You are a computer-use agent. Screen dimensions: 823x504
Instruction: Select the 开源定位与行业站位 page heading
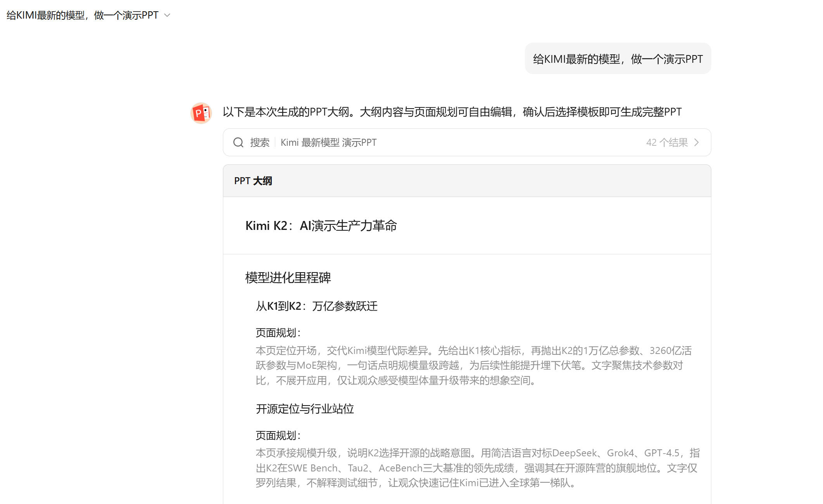coord(305,409)
